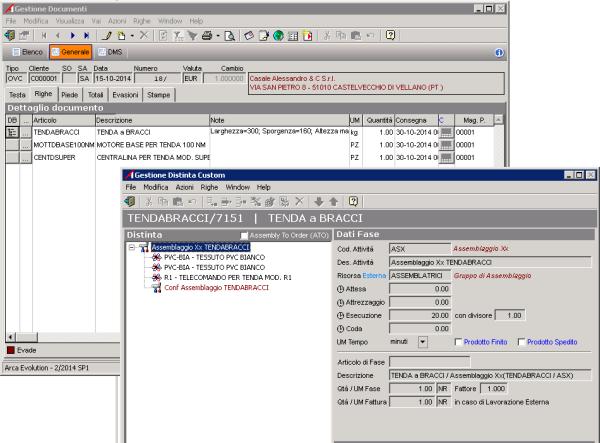Open the new document dropdown arrow

coord(132,36)
